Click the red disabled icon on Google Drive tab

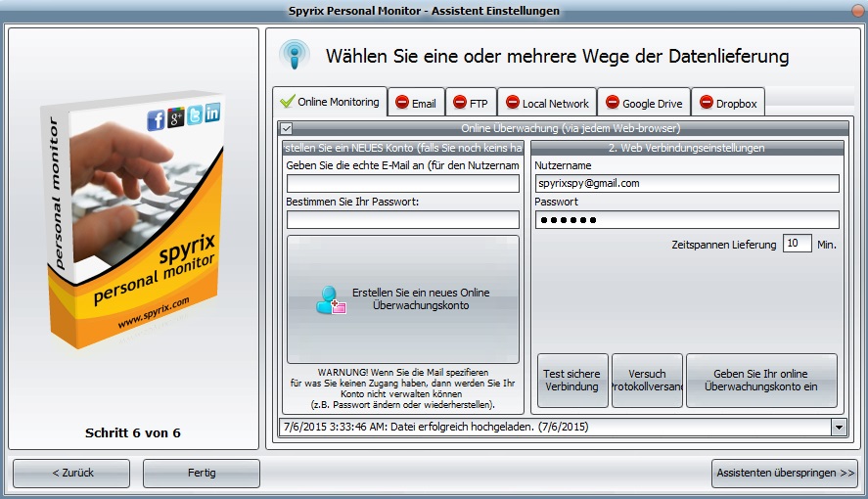[613, 103]
